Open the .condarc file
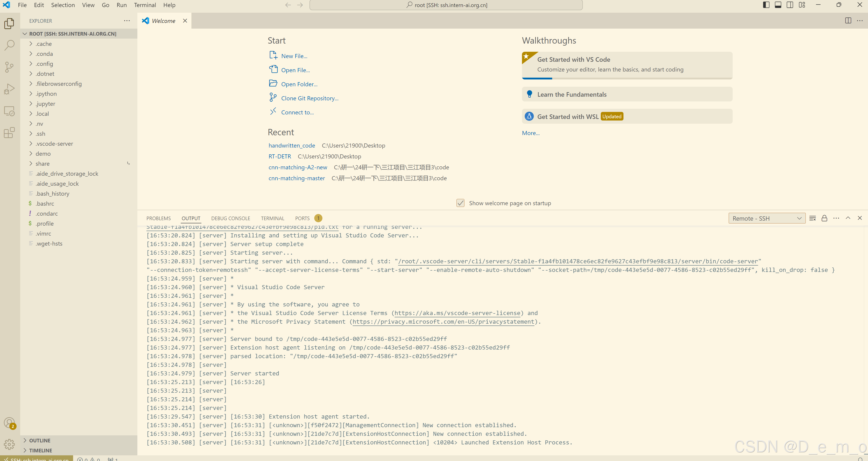This screenshot has height=461, width=868. pyautogui.click(x=79, y=214)
